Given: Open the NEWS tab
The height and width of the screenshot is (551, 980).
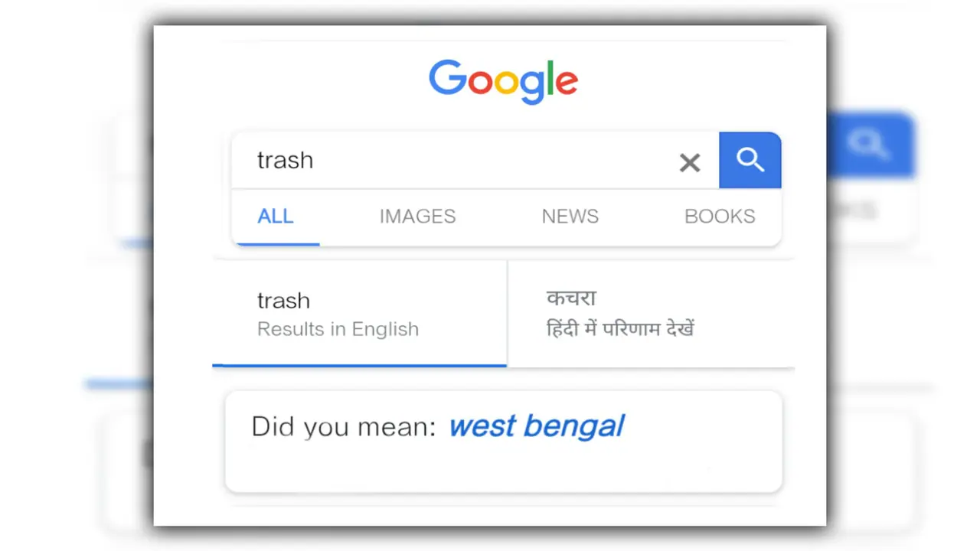Looking at the screenshot, I should 570,217.
